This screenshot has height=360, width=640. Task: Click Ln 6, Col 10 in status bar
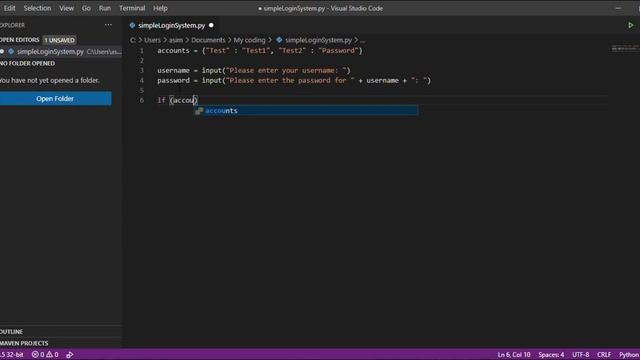[x=514, y=355]
